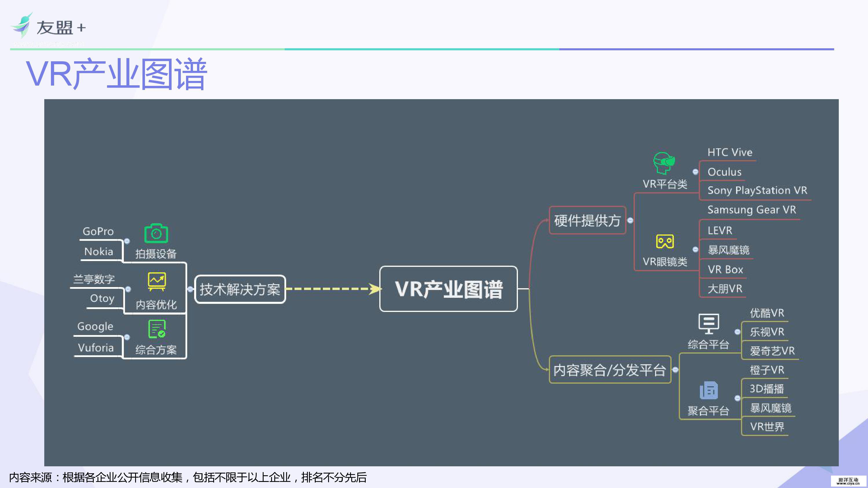
Task: Select the 橙子VR entry
Action: point(767,370)
